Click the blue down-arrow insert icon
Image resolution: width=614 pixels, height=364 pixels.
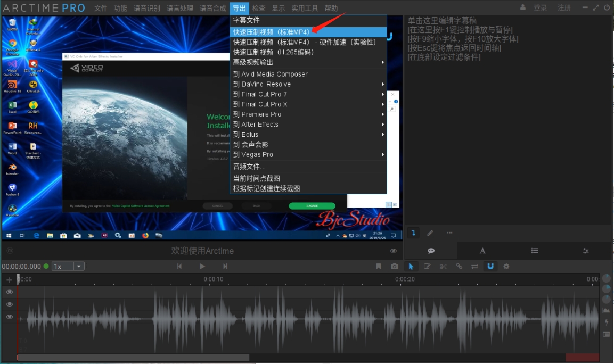pos(413,233)
